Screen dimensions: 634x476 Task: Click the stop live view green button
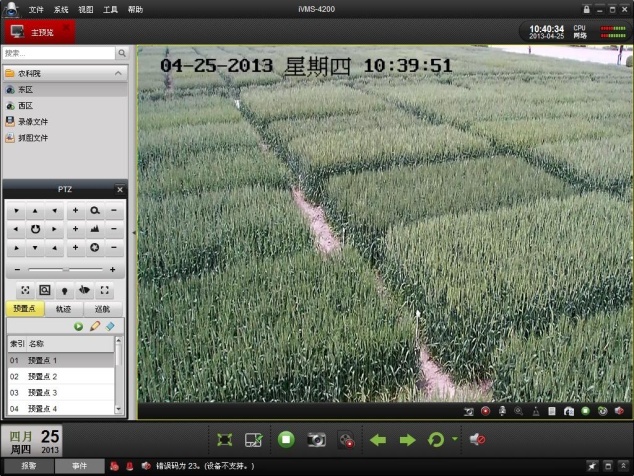pyautogui.click(x=286, y=439)
